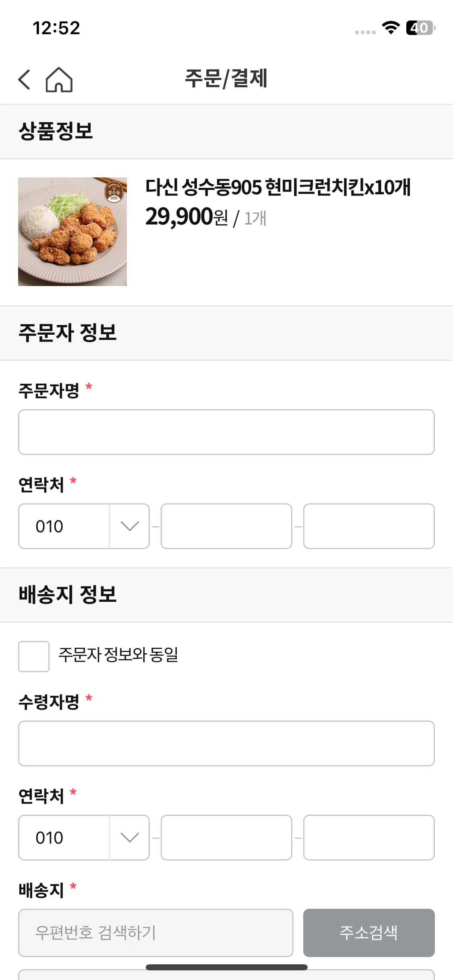The width and height of the screenshot is (453, 980).
Task: Check 주문자 정보와 동일 checkbox
Action: pos(34,656)
